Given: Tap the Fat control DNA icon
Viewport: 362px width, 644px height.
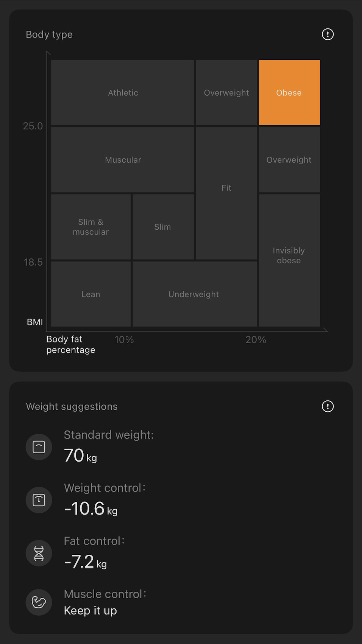Looking at the screenshot, I should pos(39,553).
